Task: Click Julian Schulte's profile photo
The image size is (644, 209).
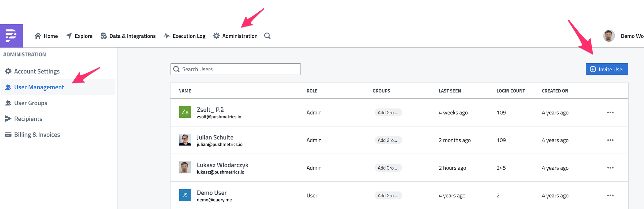Action: (185, 140)
